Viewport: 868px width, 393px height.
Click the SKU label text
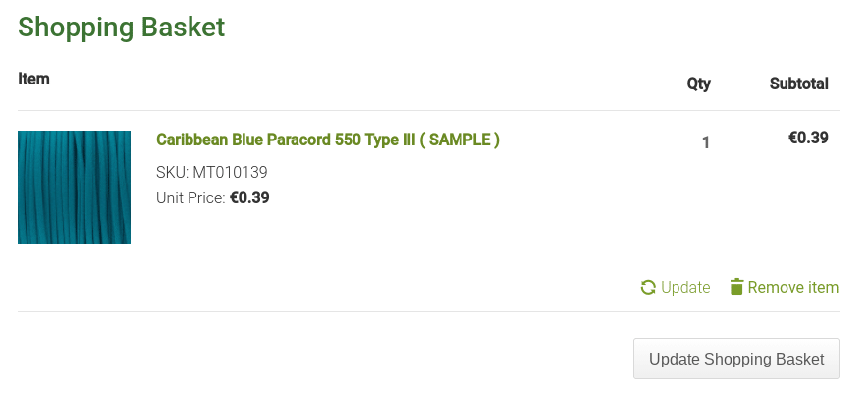pyautogui.click(x=171, y=172)
